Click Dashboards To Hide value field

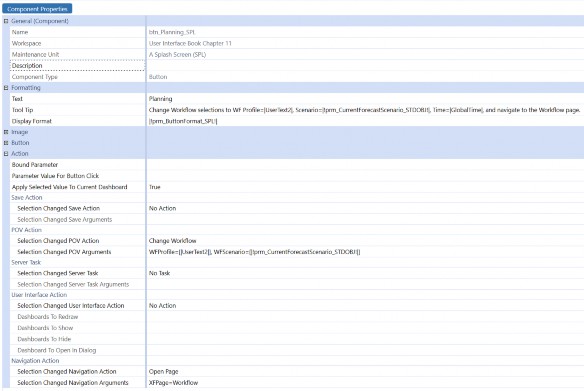(x=365, y=339)
